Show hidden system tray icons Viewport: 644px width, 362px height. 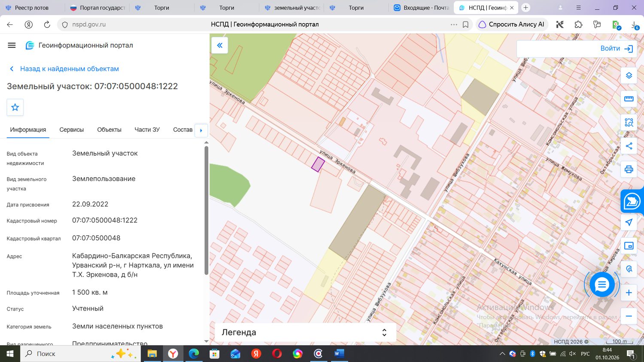pos(502,354)
